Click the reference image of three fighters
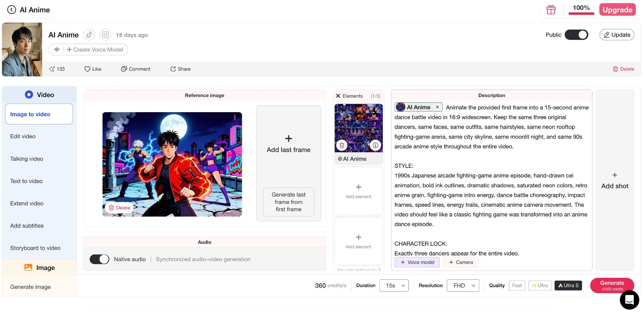 coord(172,164)
